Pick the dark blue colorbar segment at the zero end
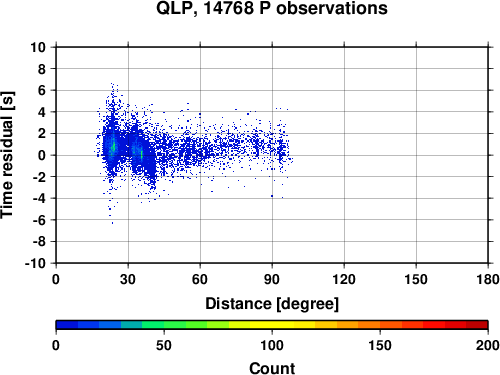 click(67, 325)
